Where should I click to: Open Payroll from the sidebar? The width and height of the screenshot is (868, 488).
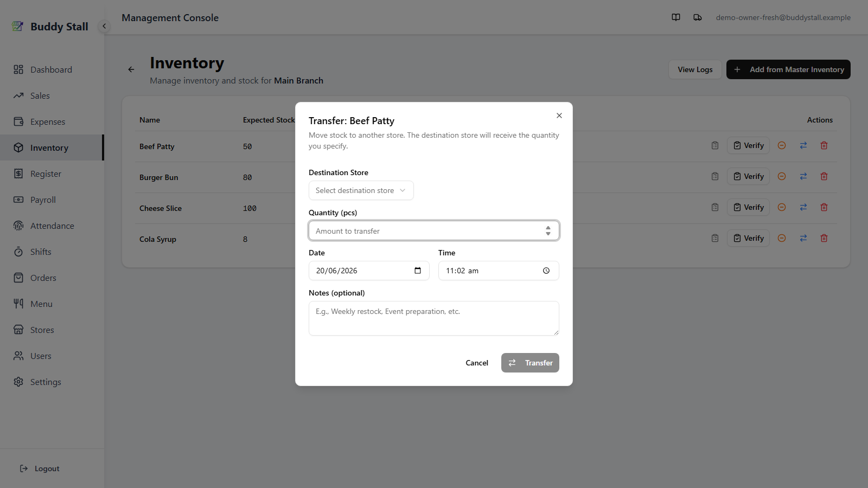pyautogui.click(x=52, y=200)
